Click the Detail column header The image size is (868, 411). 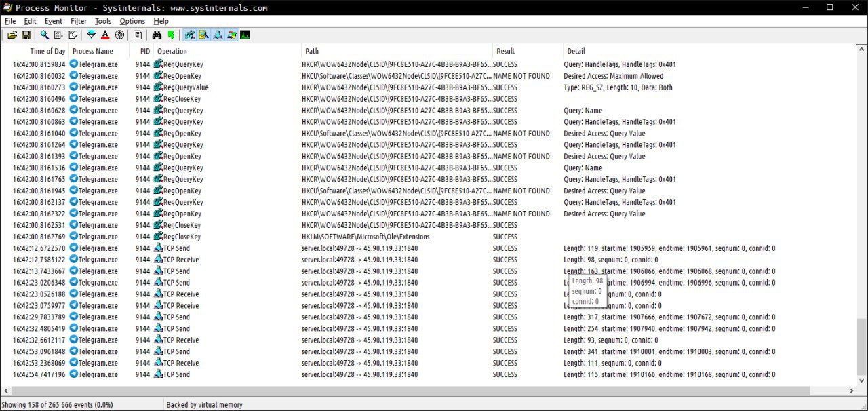pos(576,51)
